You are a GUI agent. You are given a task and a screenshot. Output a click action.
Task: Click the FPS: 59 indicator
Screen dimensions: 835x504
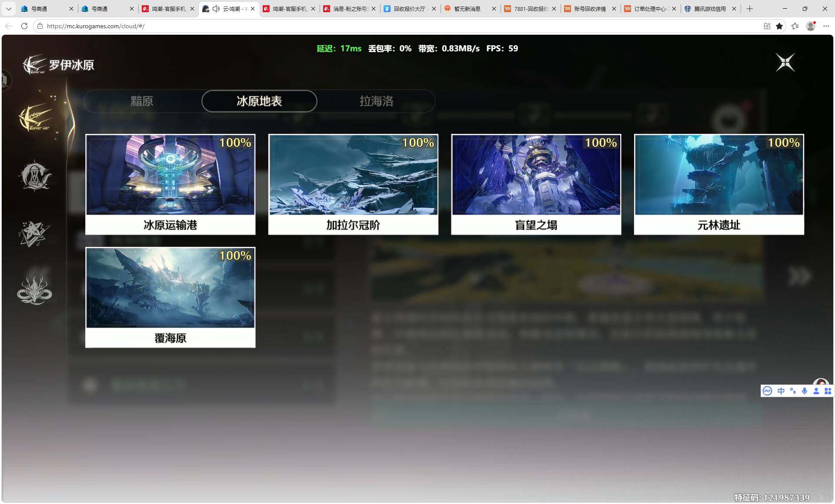[x=502, y=49]
